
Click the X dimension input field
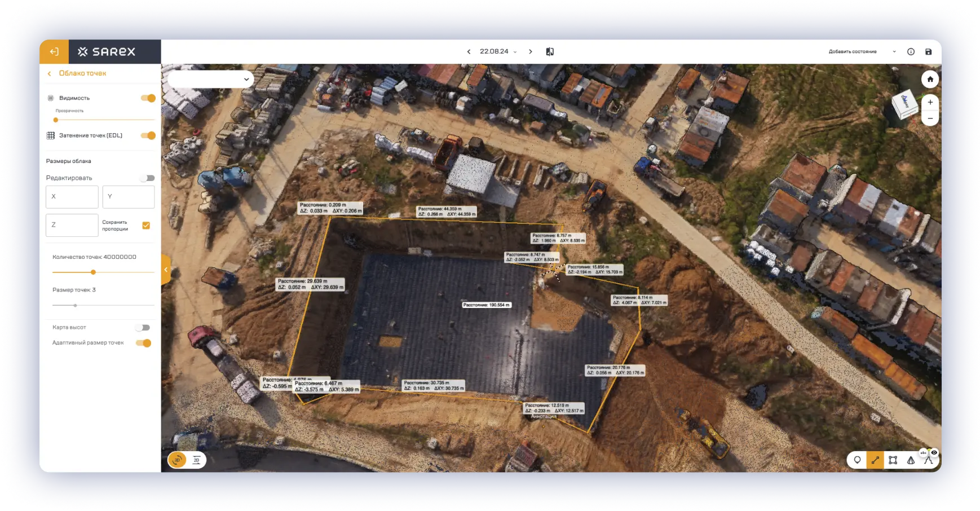coord(72,197)
